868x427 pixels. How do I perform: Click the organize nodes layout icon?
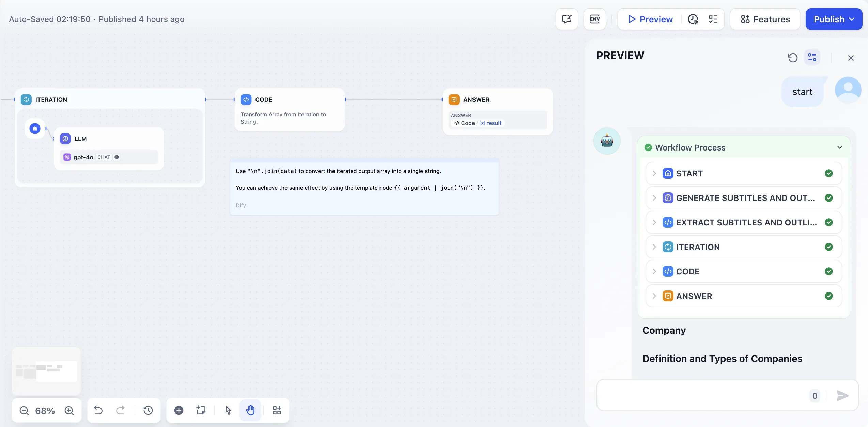point(277,410)
